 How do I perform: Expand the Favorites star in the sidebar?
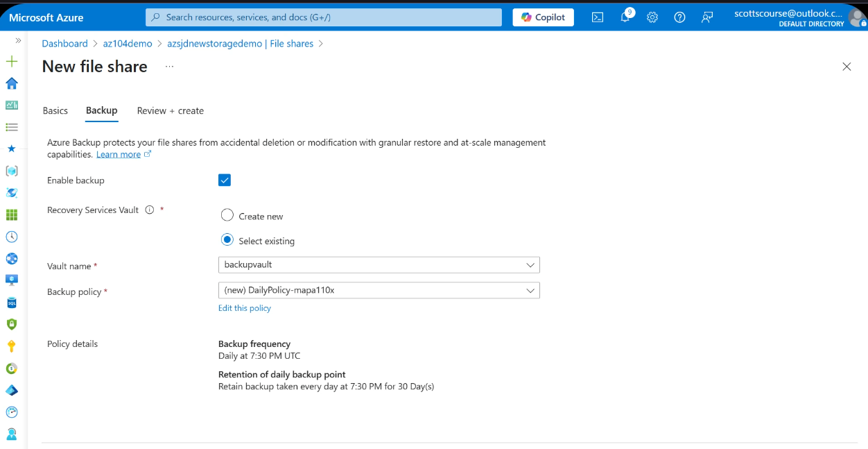point(11,149)
